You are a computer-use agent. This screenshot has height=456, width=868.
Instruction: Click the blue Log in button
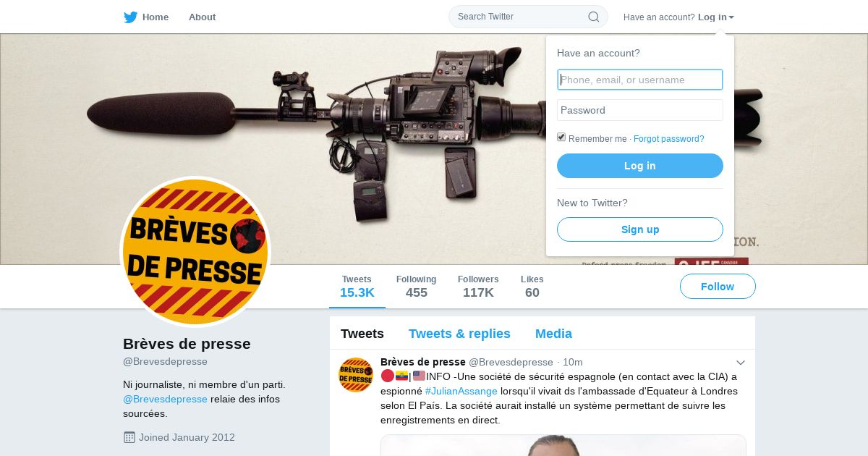tap(640, 166)
